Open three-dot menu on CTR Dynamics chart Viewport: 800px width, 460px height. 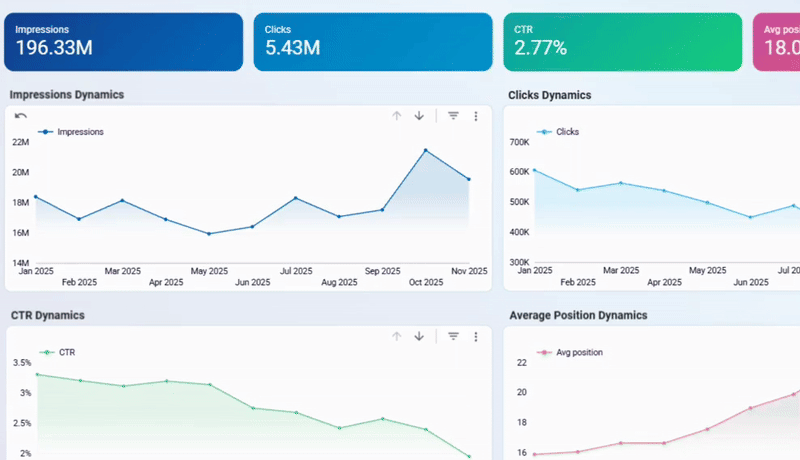[476, 337]
